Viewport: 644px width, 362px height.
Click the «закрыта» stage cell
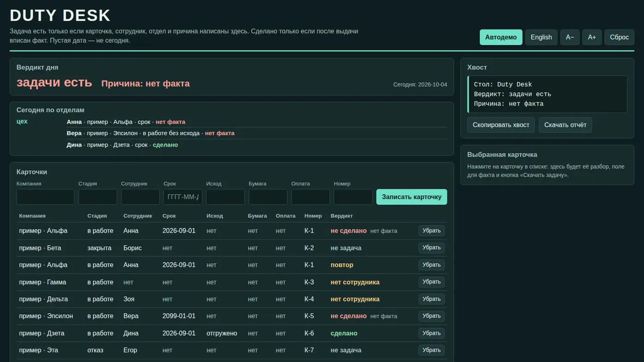tap(99, 248)
